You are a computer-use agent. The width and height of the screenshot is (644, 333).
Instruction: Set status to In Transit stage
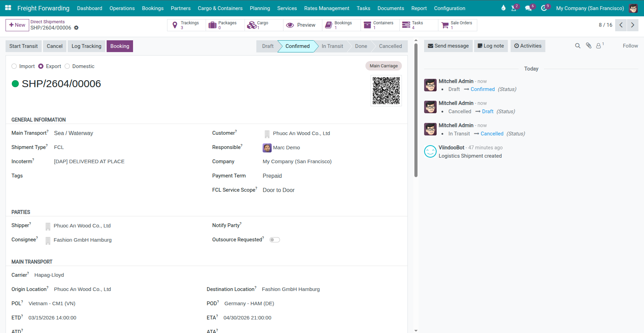(x=332, y=46)
